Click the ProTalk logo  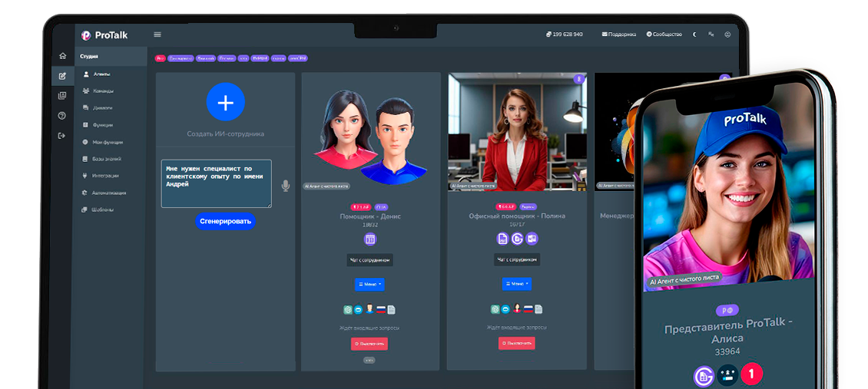[104, 35]
